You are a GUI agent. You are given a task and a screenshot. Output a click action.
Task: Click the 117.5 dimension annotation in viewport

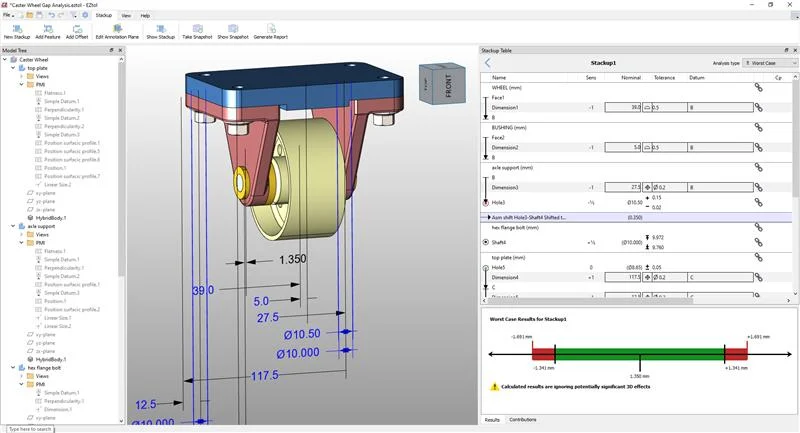click(264, 375)
